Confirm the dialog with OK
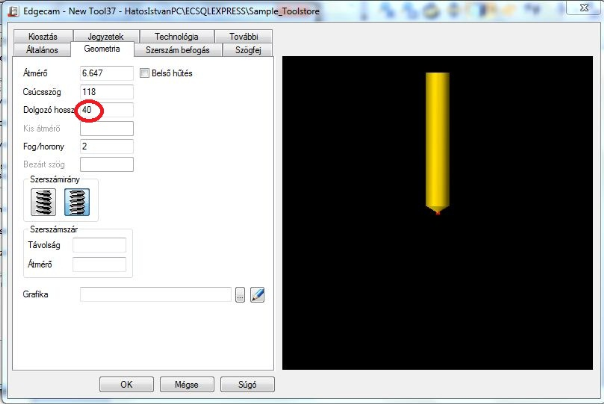This screenshot has height=405, width=605. pyautogui.click(x=126, y=385)
